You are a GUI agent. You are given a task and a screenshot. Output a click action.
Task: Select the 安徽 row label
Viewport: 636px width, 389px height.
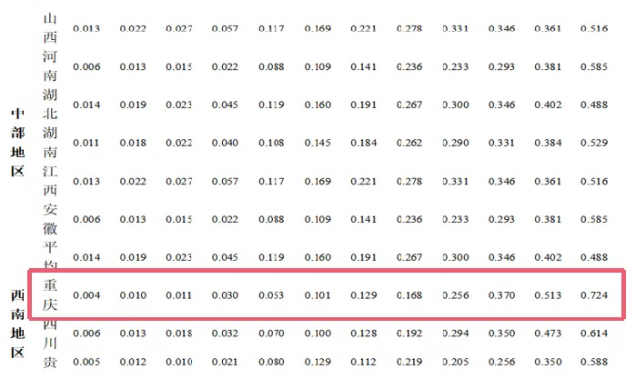[50, 219]
